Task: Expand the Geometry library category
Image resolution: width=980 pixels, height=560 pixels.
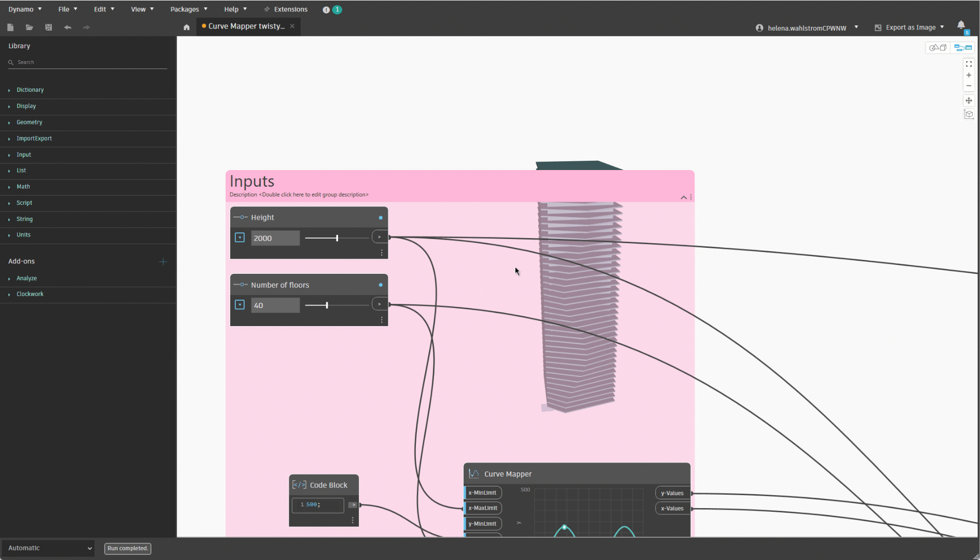Action: [x=29, y=122]
